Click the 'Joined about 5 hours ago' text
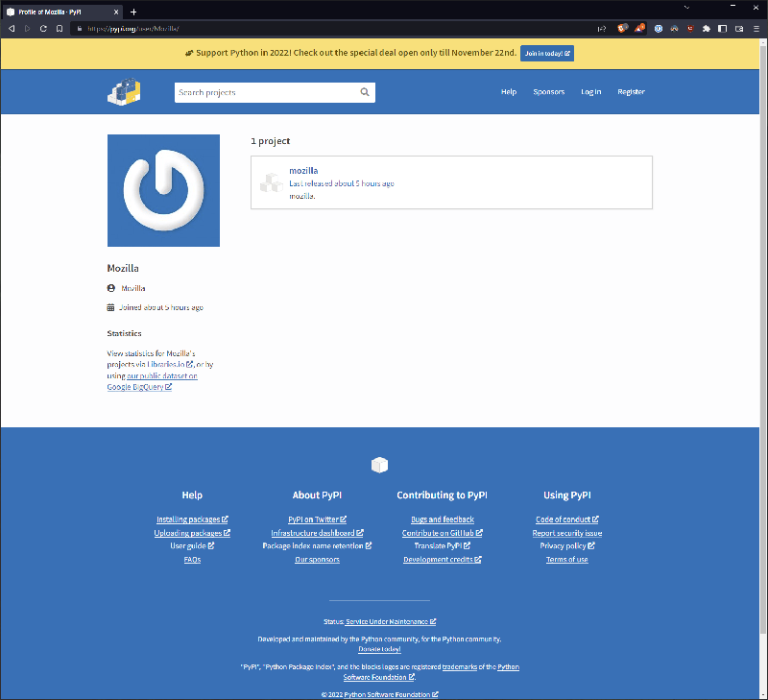The image size is (768, 700). [x=161, y=307]
